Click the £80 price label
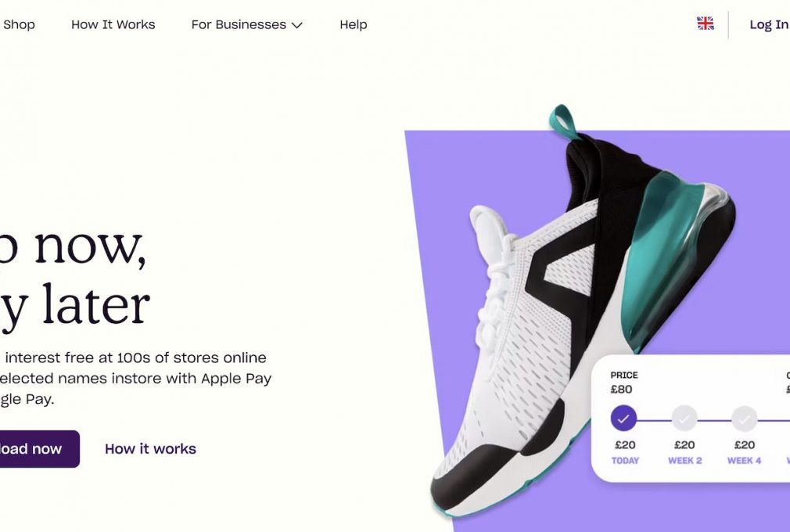Image resolution: width=790 pixels, height=532 pixels. click(x=621, y=390)
